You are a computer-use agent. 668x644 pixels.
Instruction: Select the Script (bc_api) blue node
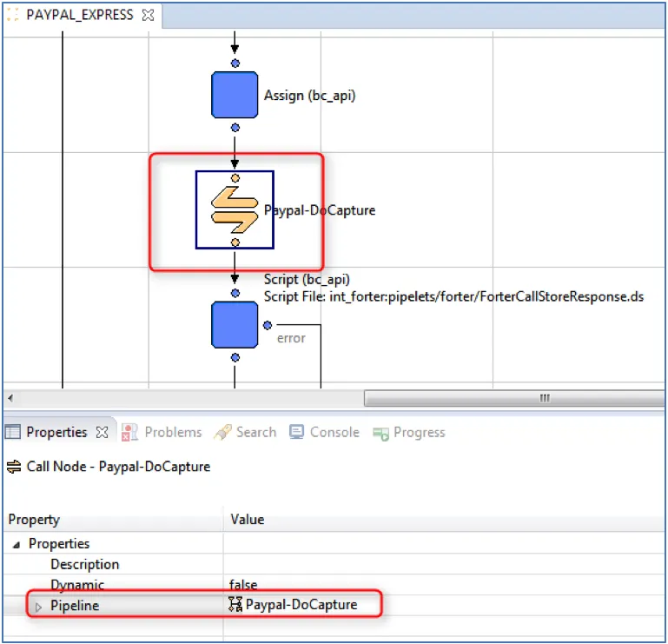pyautogui.click(x=235, y=325)
